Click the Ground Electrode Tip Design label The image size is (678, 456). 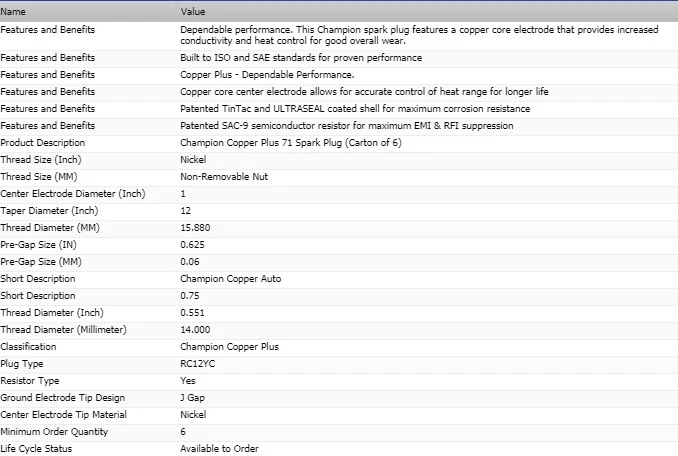[63, 398]
